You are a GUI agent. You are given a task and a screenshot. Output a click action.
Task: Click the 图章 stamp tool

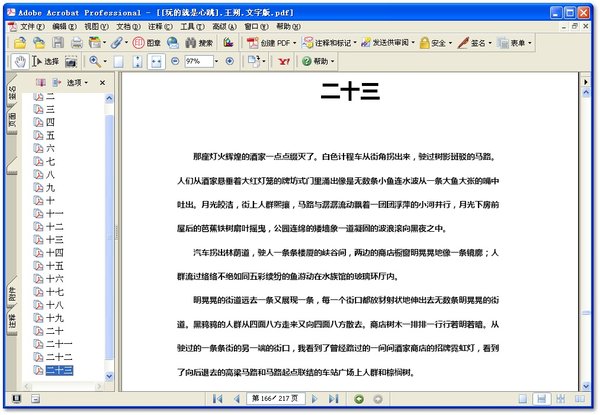(147, 42)
